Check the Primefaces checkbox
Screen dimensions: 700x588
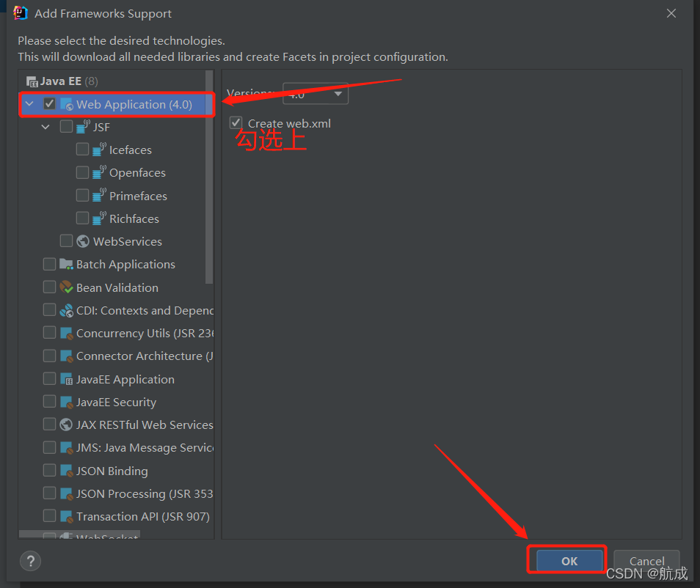[83, 196]
